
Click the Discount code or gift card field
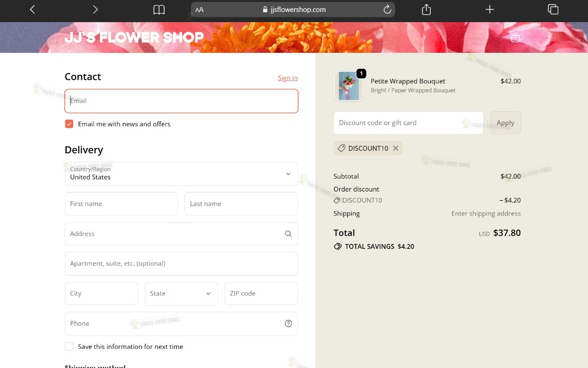tap(409, 123)
